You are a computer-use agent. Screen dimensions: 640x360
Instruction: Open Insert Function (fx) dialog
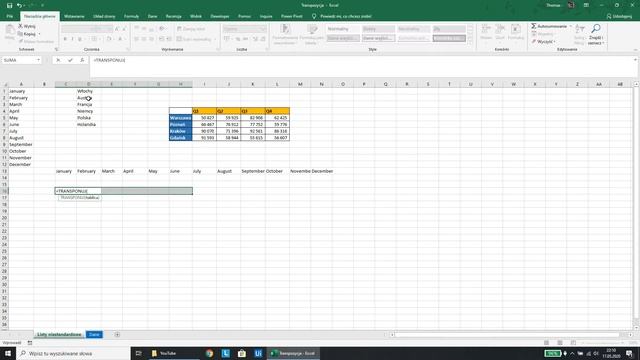point(82,60)
